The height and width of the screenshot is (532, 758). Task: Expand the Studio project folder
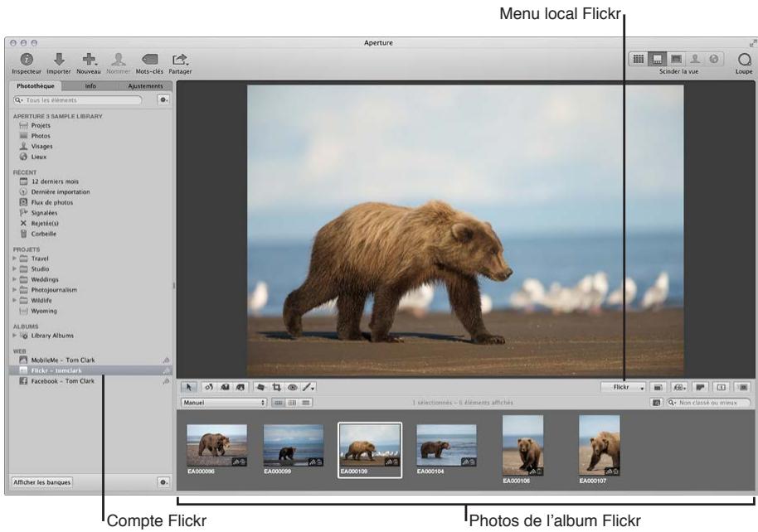tap(14, 269)
